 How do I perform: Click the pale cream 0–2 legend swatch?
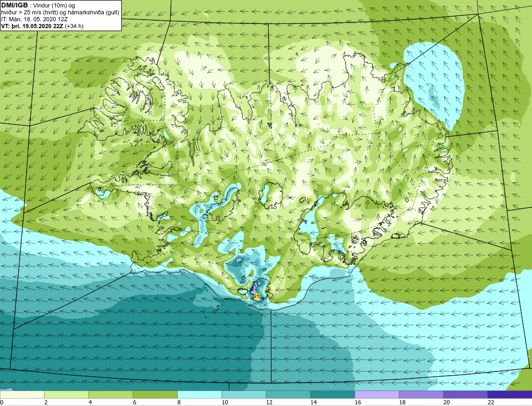click(x=22, y=394)
